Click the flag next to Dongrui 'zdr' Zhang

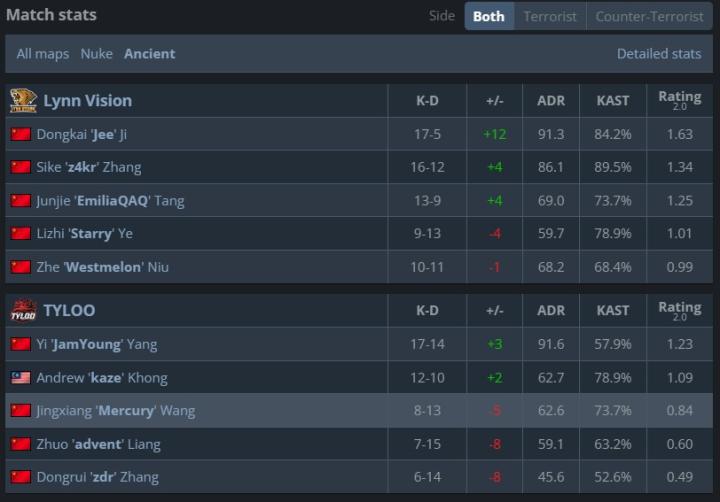(21, 477)
